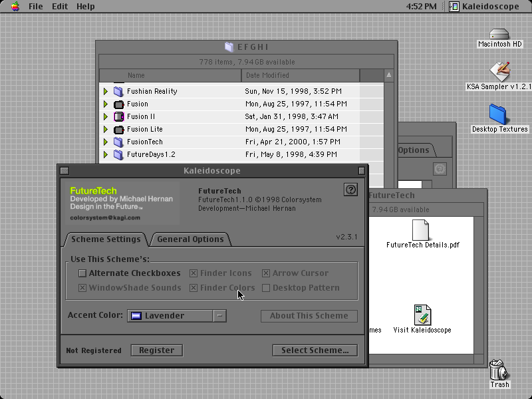The height and width of the screenshot is (399, 532).
Task: Sort the list by Name column
Action: tap(170, 75)
